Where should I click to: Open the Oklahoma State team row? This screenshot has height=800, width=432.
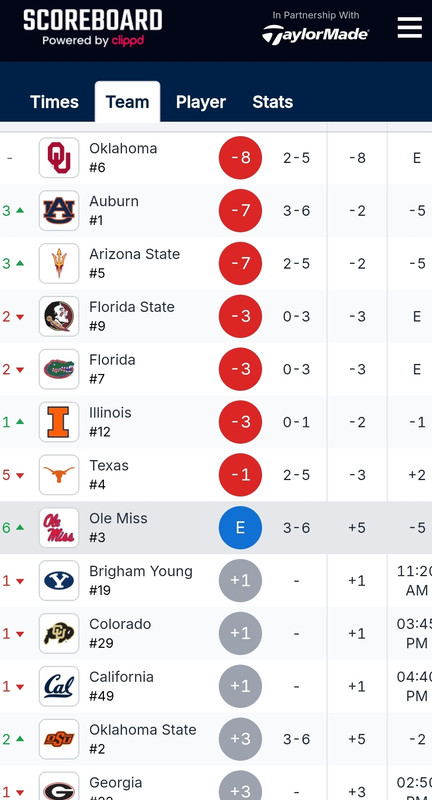point(216,739)
